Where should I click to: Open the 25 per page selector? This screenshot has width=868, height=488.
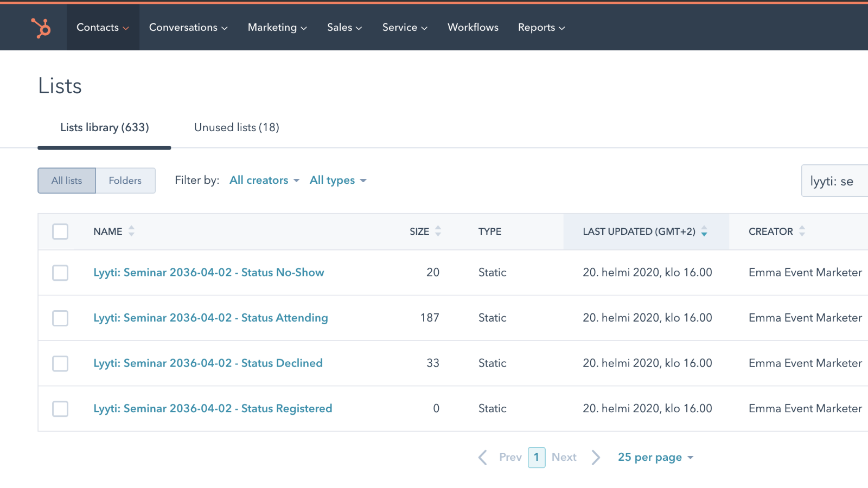[655, 457]
